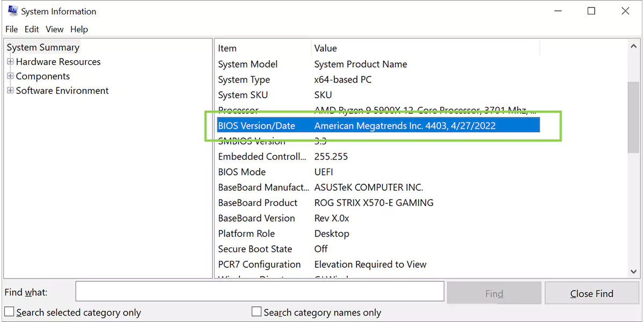Viewport: 644px width, 322px height.
Task: Close the System Information window
Action: 625,11
